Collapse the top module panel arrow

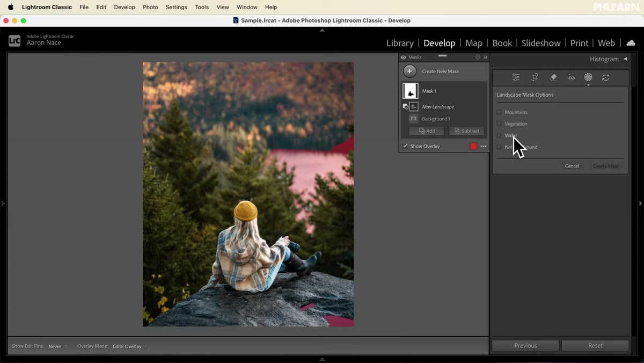(x=322, y=30)
